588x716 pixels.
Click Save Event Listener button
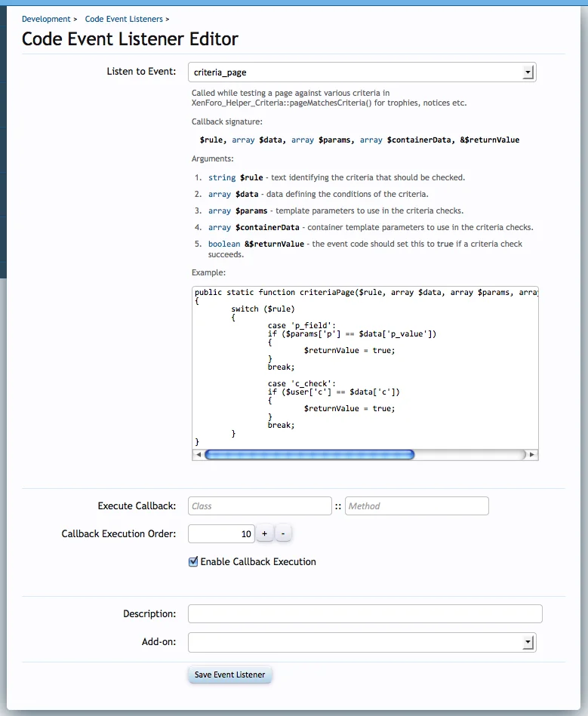pyautogui.click(x=229, y=675)
